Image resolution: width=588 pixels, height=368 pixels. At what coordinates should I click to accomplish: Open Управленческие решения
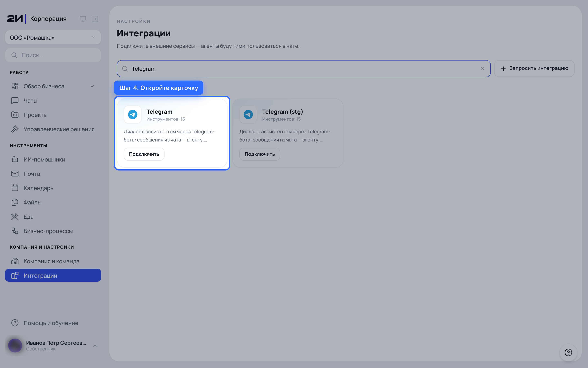53,129
